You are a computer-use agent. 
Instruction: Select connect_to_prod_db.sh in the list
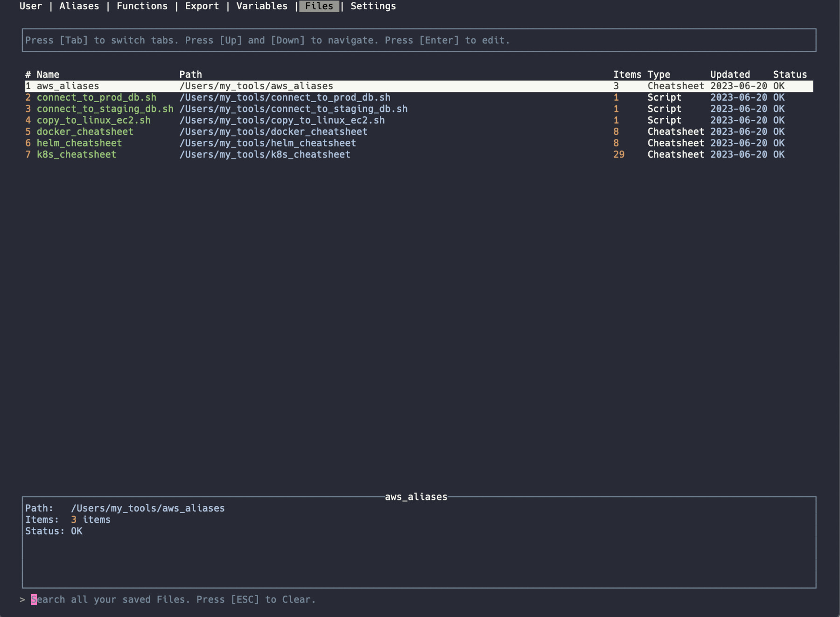point(96,97)
